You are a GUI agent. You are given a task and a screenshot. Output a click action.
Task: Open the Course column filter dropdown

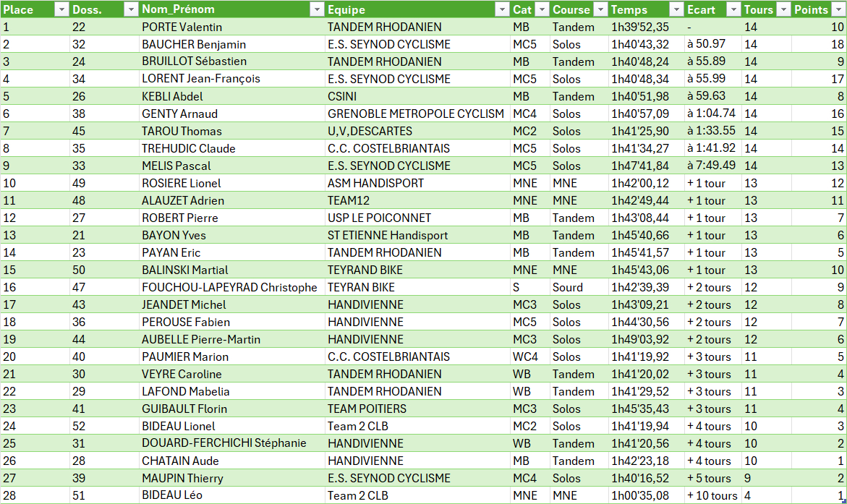click(600, 9)
